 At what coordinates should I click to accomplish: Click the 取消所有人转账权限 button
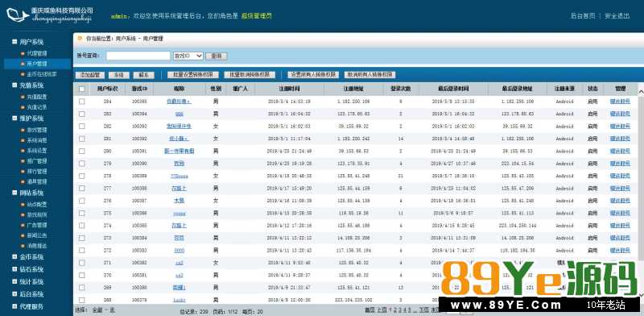[x=370, y=75]
